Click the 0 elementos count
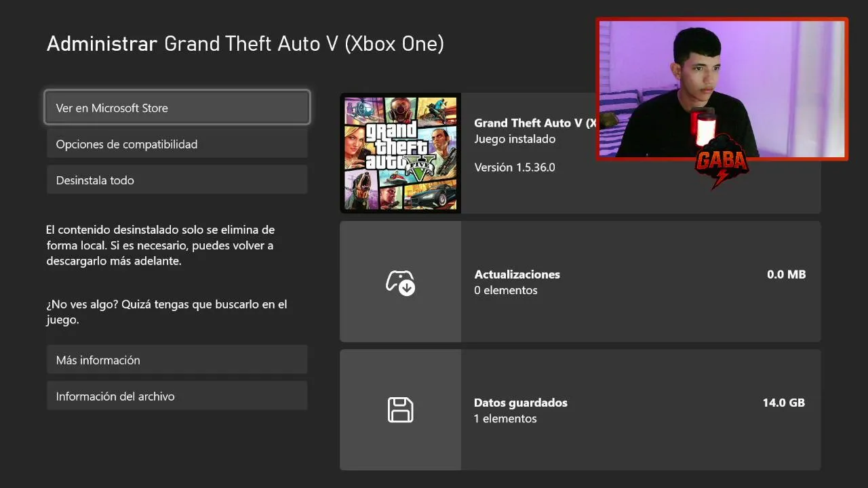The width and height of the screenshot is (868, 488). (x=505, y=290)
